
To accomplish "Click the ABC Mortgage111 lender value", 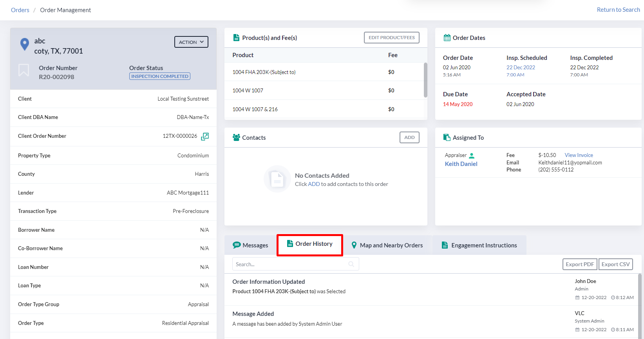I will point(188,193).
